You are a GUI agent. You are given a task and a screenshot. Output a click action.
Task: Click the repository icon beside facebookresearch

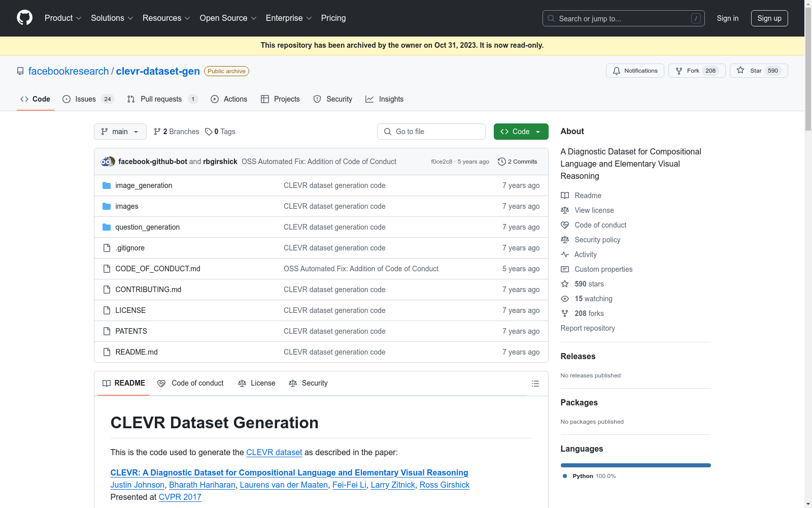[x=20, y=71]
